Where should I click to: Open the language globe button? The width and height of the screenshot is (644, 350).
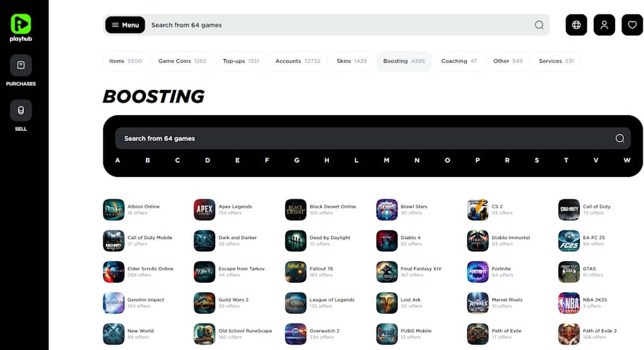coord(576,25)
